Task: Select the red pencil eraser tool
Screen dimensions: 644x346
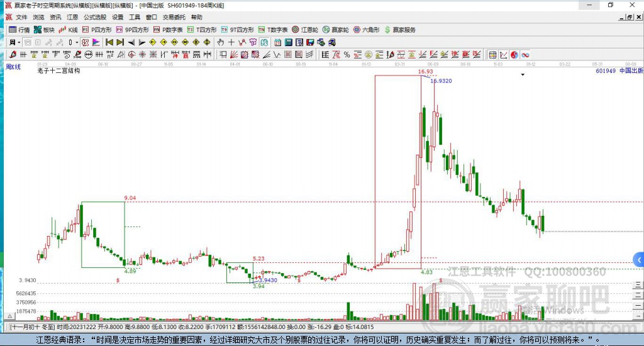Action: 13,55
